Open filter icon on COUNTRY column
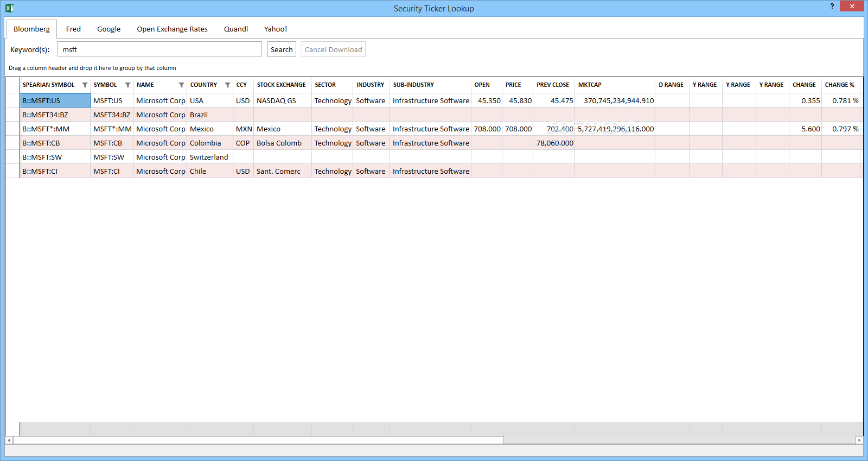Viewport: 868px width, 461px height. click(227, 85)
